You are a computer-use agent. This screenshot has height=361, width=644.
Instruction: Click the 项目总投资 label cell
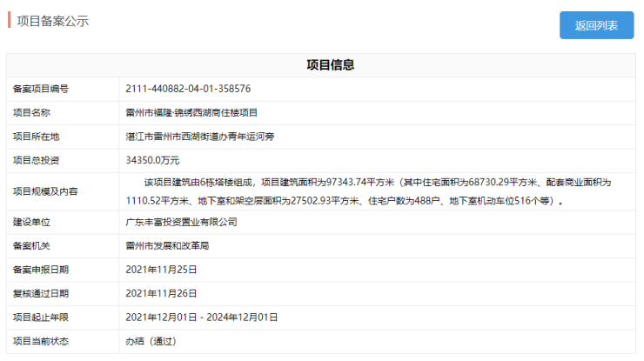pyautogui.click(x=63, y=160)
